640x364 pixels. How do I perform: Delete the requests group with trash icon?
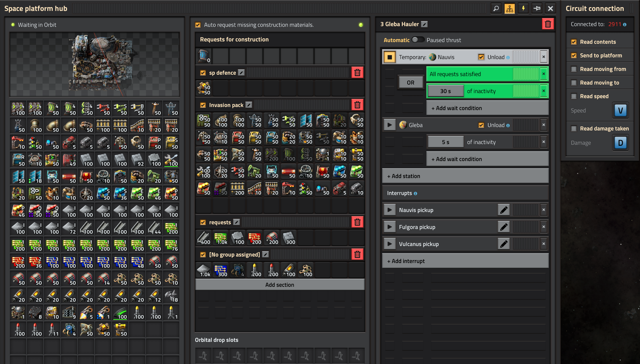(x=357, y=222)
